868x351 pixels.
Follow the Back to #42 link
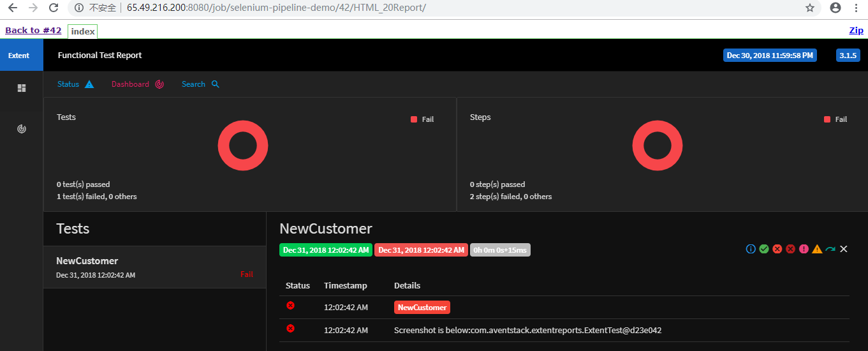[x=33, y=30]
